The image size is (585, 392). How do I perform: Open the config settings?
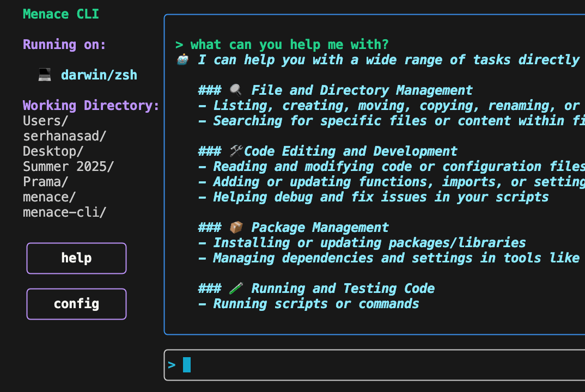tap(76, 304)
